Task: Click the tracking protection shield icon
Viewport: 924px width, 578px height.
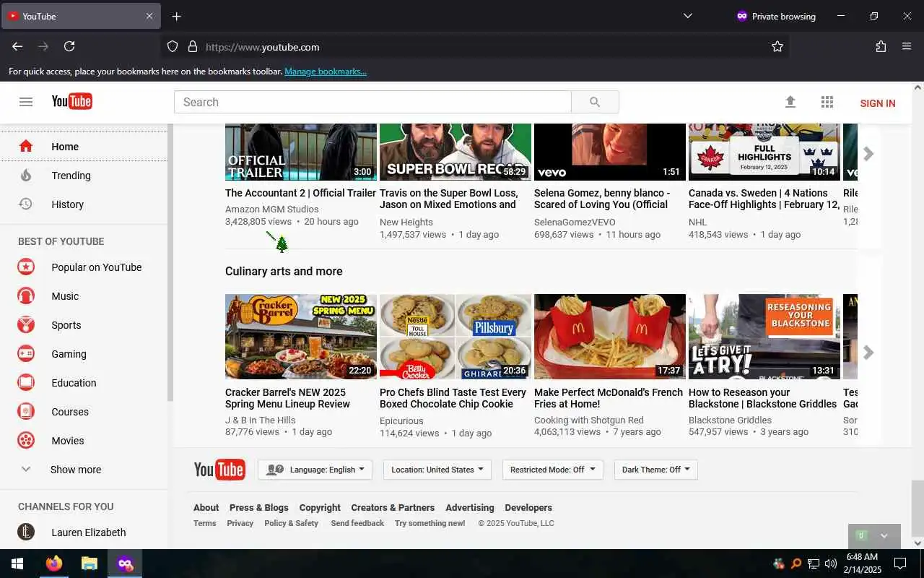Action: point(173,46)
